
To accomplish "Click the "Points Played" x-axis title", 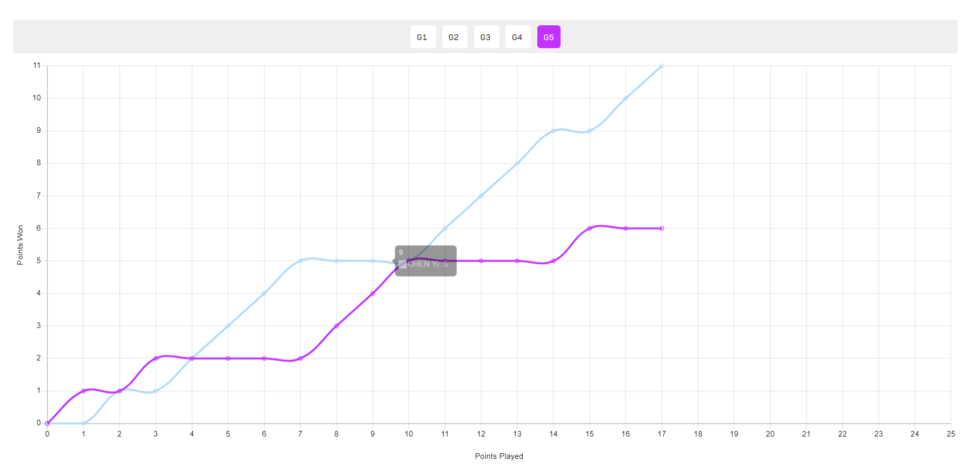I will click(x=499, y=456).
